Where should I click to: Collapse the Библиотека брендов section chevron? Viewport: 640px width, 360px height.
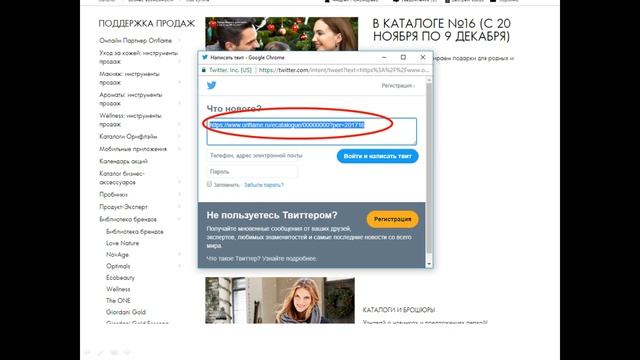click(x=180, y=219)
